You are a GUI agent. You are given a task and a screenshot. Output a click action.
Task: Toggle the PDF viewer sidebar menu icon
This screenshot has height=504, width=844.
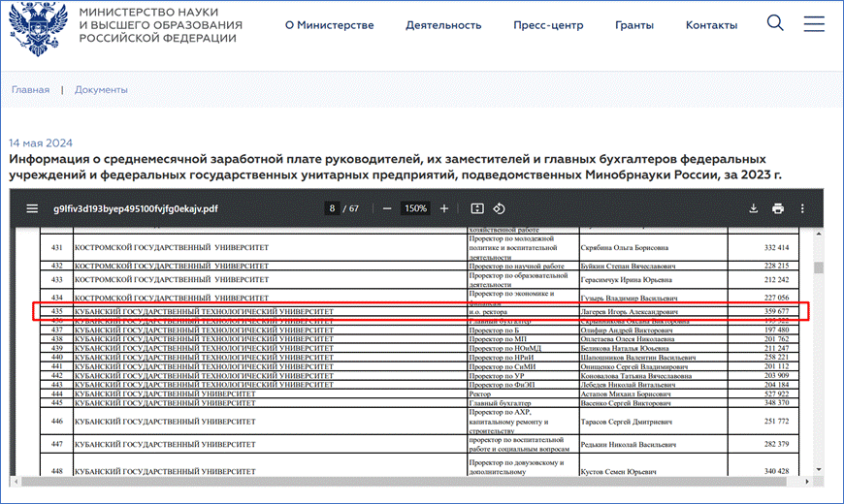pos(32,208)
